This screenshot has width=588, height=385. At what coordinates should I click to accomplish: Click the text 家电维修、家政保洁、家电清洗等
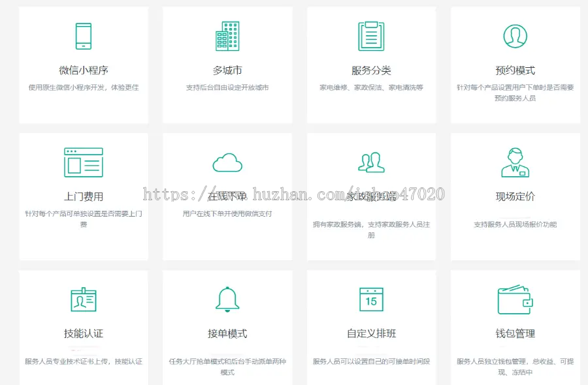(x=371, y=87)
